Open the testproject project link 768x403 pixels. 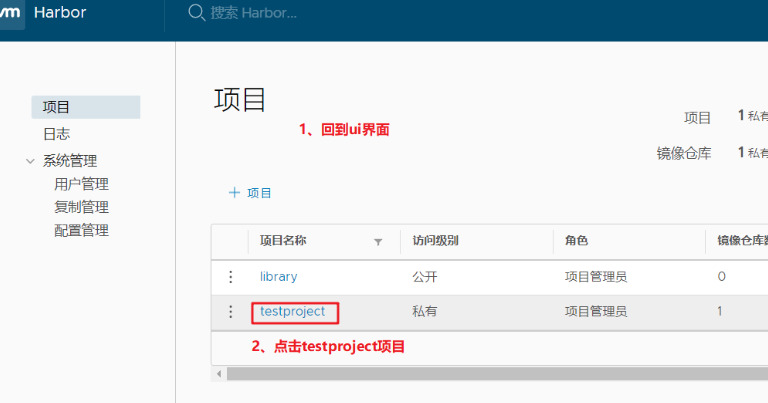292,311
